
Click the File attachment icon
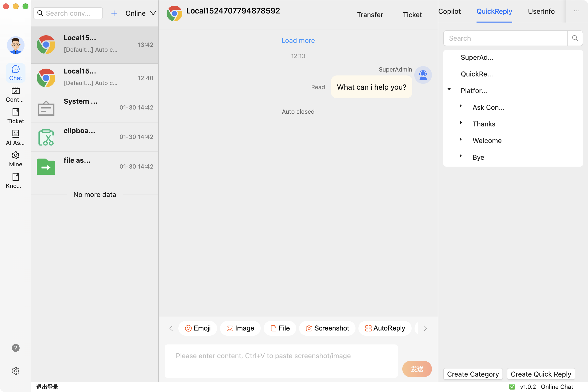click(x=274, y=328)
